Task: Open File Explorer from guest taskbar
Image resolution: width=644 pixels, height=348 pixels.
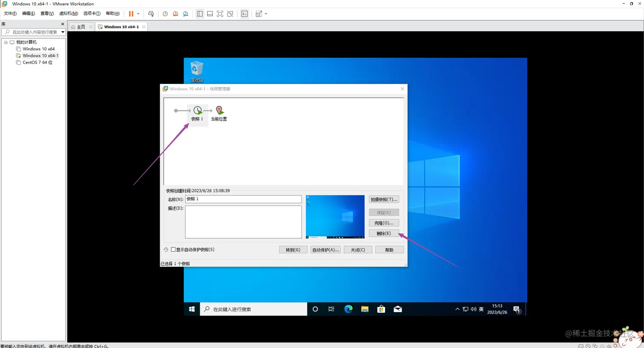Action: [x=365, y=309]
